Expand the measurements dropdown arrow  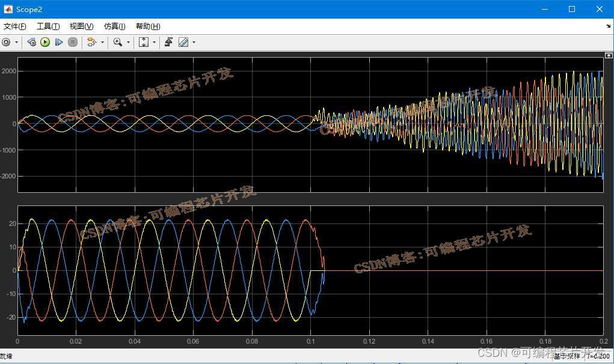(194, 42)
